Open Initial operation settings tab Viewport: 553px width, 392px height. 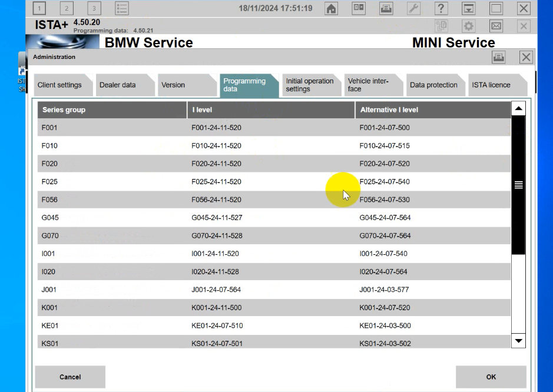tap(311, 85)
